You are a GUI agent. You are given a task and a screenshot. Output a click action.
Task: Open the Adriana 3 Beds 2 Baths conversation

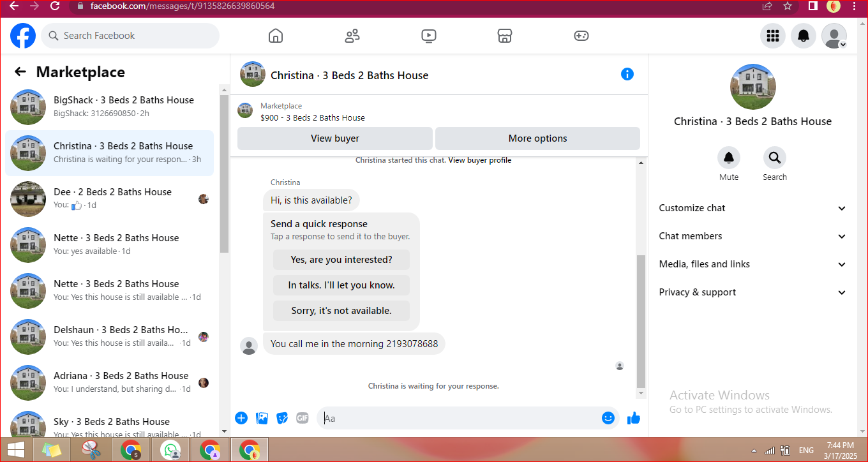pos(110,383)
